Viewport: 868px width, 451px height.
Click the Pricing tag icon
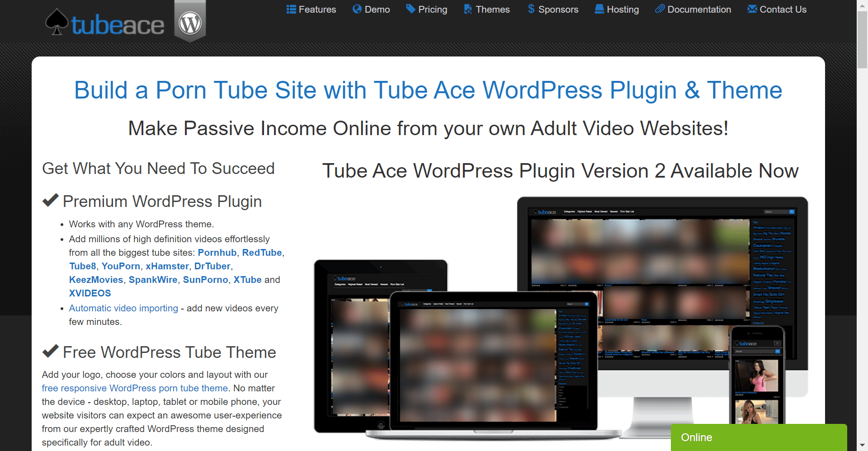click(x=410, y=9)
